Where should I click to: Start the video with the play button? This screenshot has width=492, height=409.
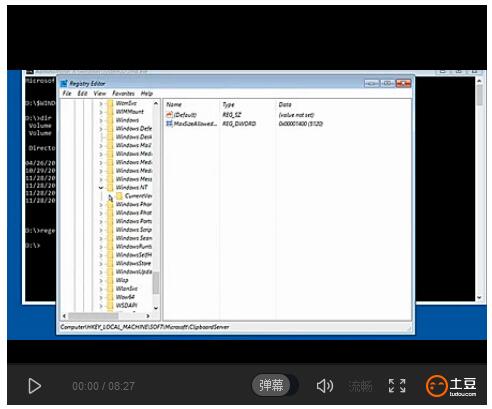pos(34,386)
